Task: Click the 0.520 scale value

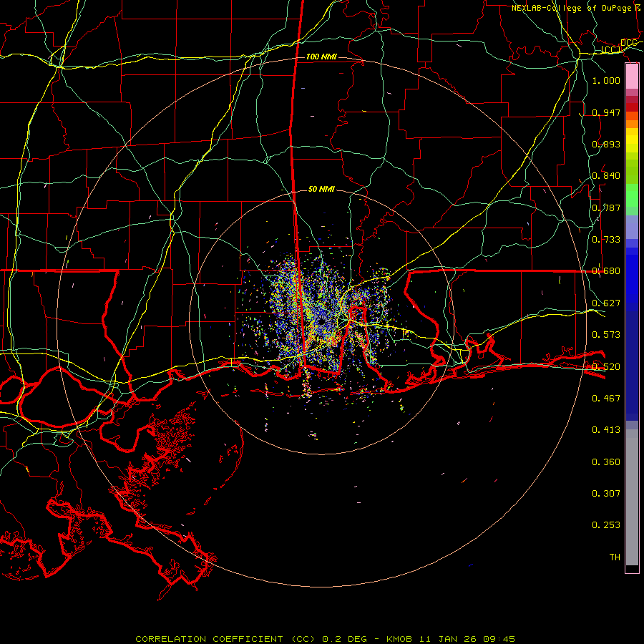Action: (x=606, y=366)
